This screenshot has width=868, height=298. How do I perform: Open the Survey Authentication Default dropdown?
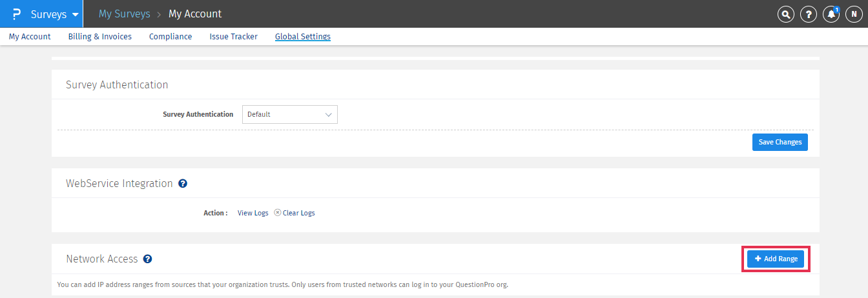(x=289, y=114)
